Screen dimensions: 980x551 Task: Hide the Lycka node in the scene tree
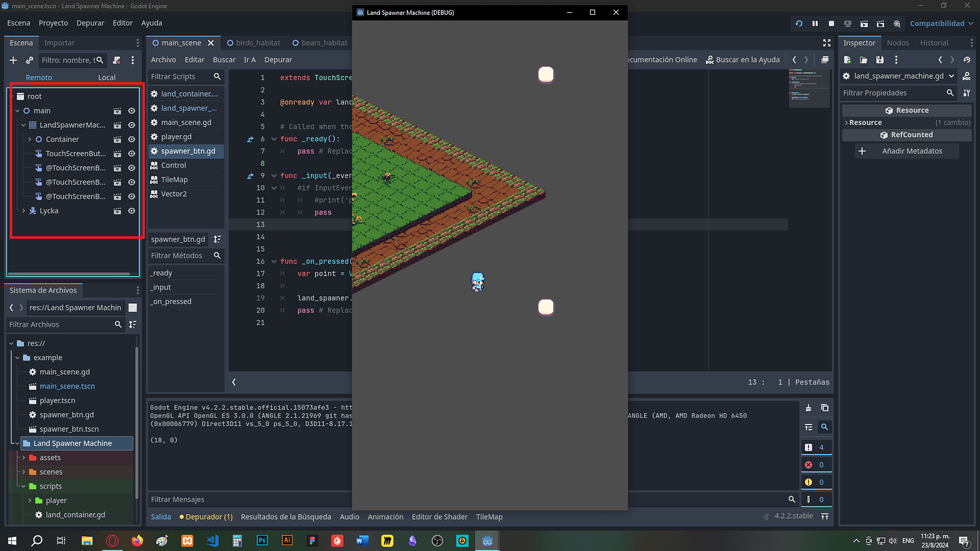coord(130,210)
